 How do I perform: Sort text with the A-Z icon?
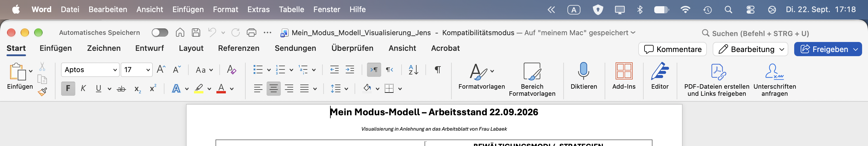point(413,70)
